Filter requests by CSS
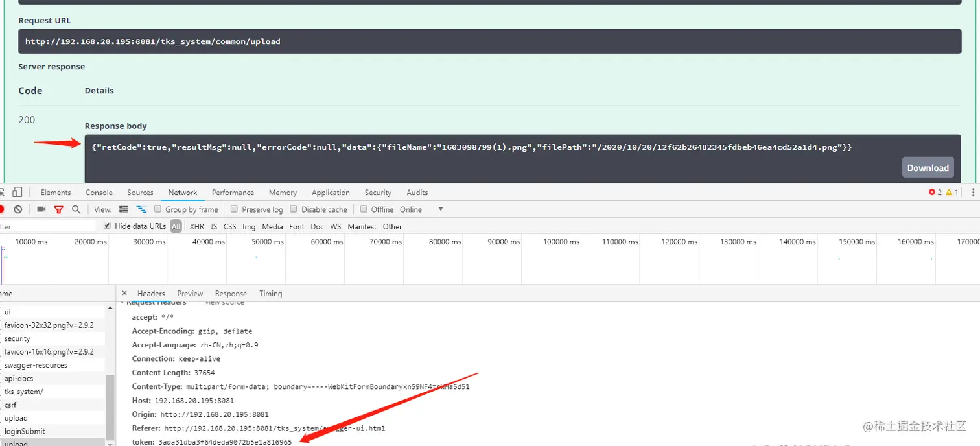 pos(230,226)
